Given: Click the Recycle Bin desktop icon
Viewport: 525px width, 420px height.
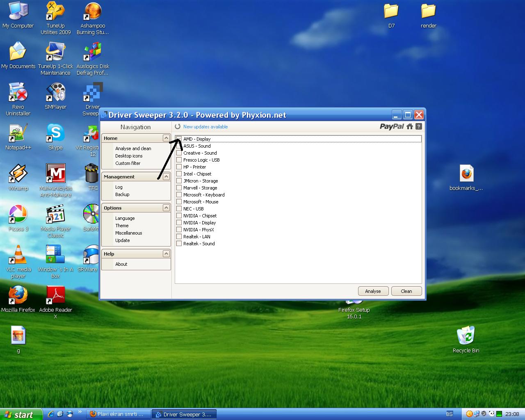Looking at the screenshot, I should [x=466, y=340].
